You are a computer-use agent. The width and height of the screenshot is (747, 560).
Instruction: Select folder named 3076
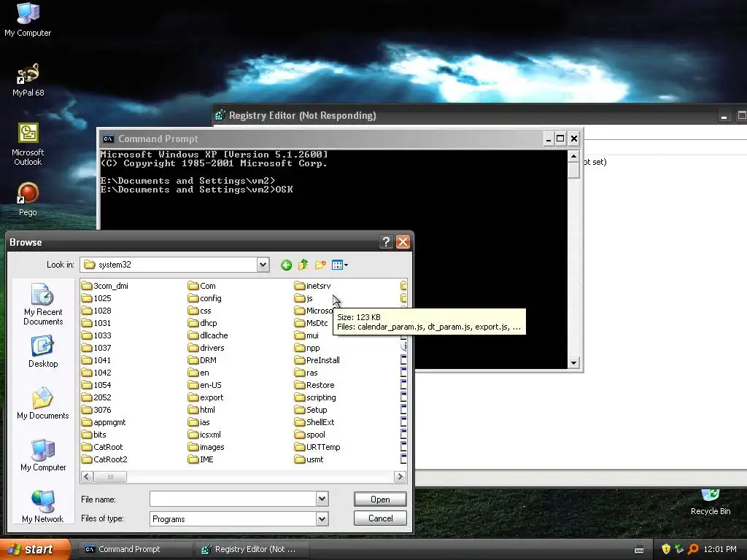[x=96, y=410]
